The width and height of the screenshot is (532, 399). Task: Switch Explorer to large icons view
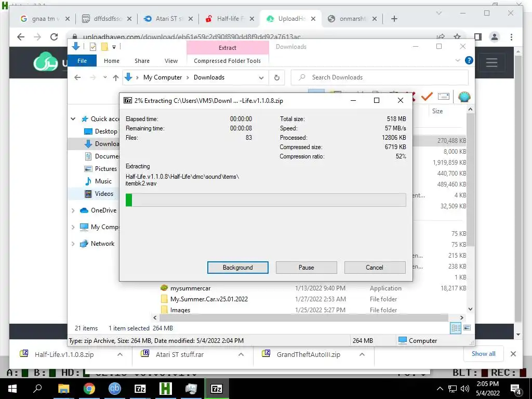pos(467,328)
